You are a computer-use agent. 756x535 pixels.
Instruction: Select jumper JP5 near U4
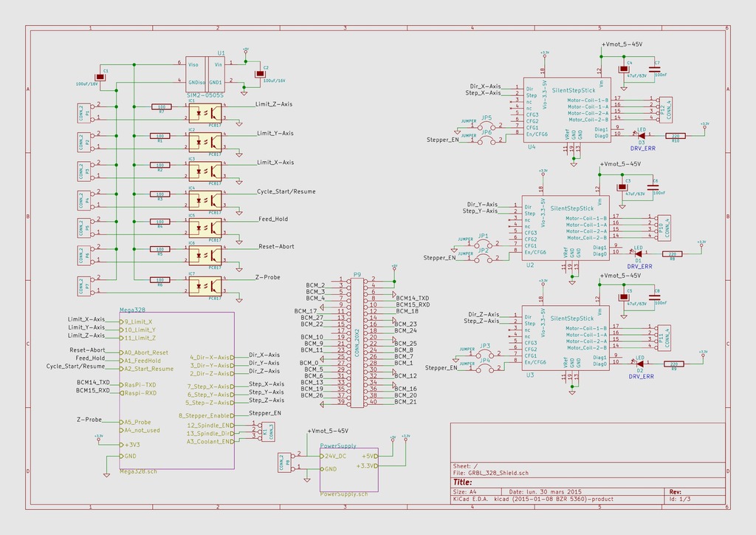487,125
